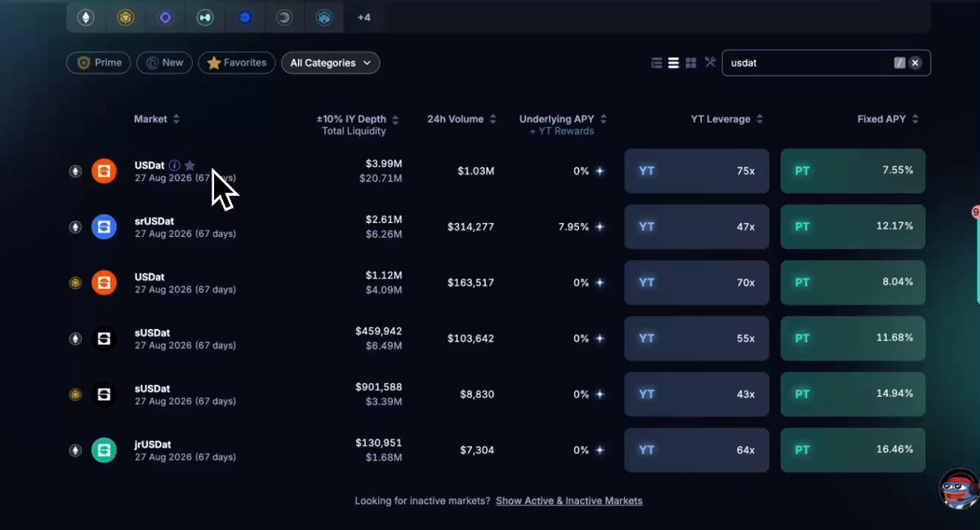
Task: Switch to grouped list view icon
Action: pyautogui.click(x=657, y=63)
